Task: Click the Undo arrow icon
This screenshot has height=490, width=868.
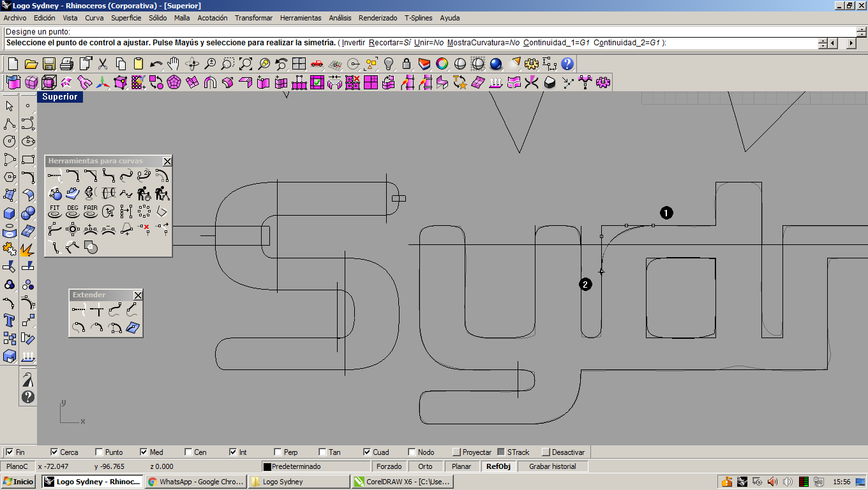Action: (x=156, y=64)
